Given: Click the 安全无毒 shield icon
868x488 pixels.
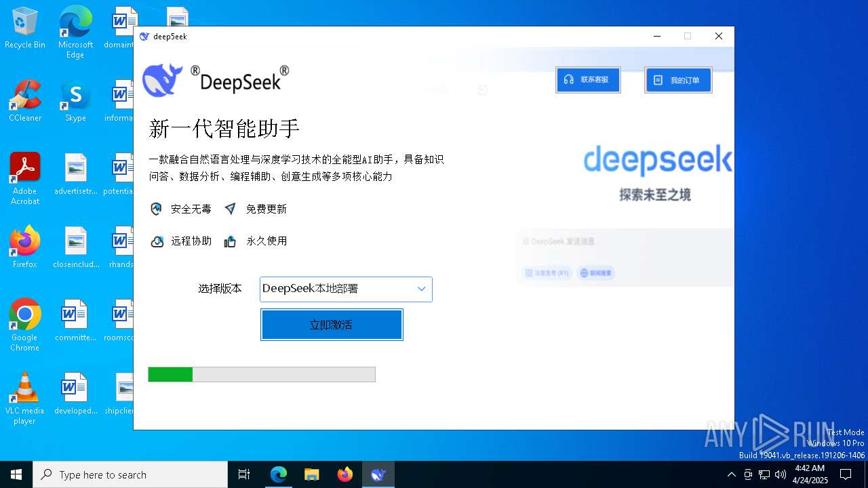Looking at the screenshot, I should pyautogui.click(x=156, y=209).
